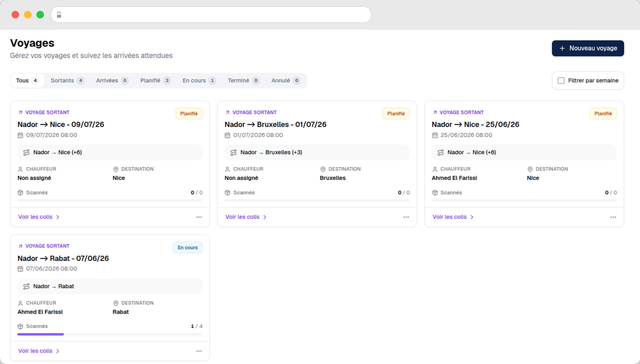The width and height of the screenshot is (640, 364).
Task: Click chevron after Voir les colis, Nice 25/06/26
Action: tap(472, 217)
